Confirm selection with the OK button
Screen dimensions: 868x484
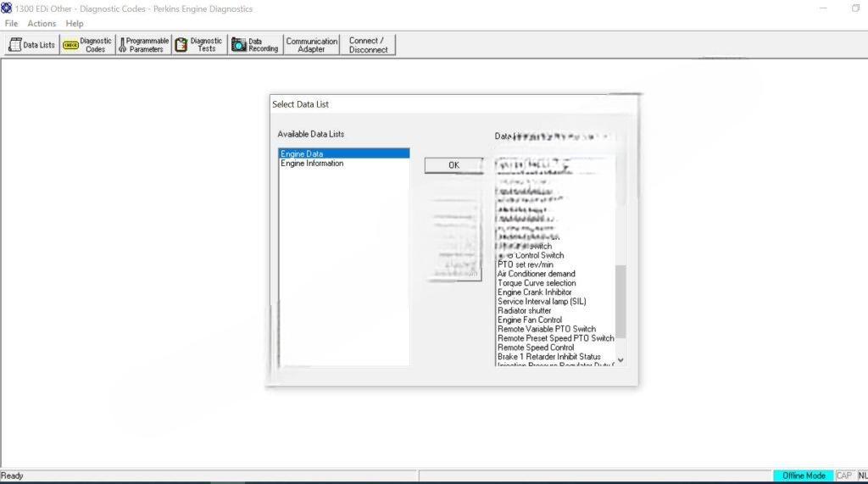[x=453, y=165]
